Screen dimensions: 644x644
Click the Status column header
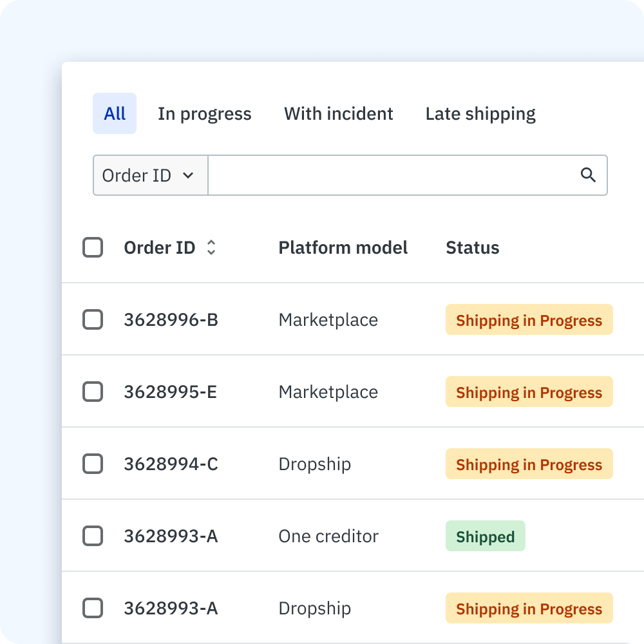click(472, 247)
